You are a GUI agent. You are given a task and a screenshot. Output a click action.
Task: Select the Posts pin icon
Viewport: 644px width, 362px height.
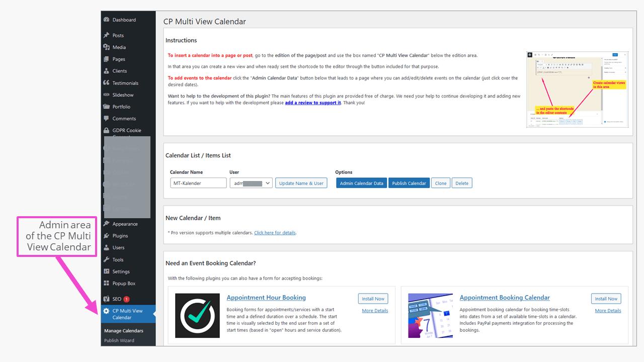(x=107, y=35)
